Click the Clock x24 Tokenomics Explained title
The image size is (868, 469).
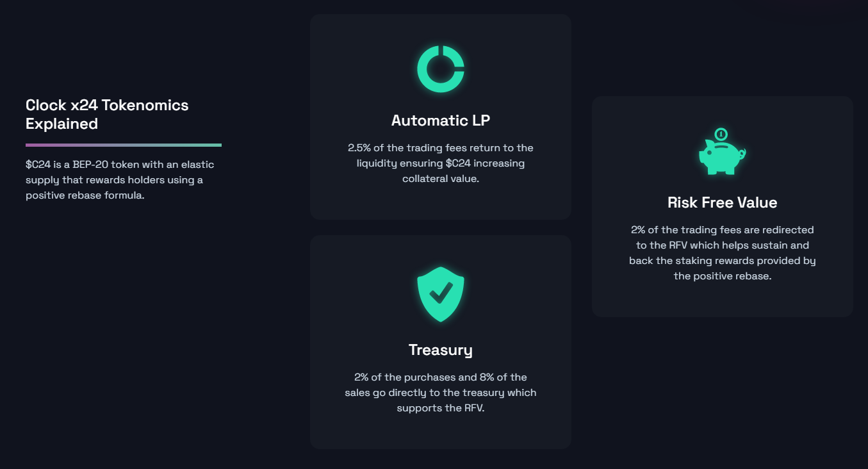coord(107,114)
